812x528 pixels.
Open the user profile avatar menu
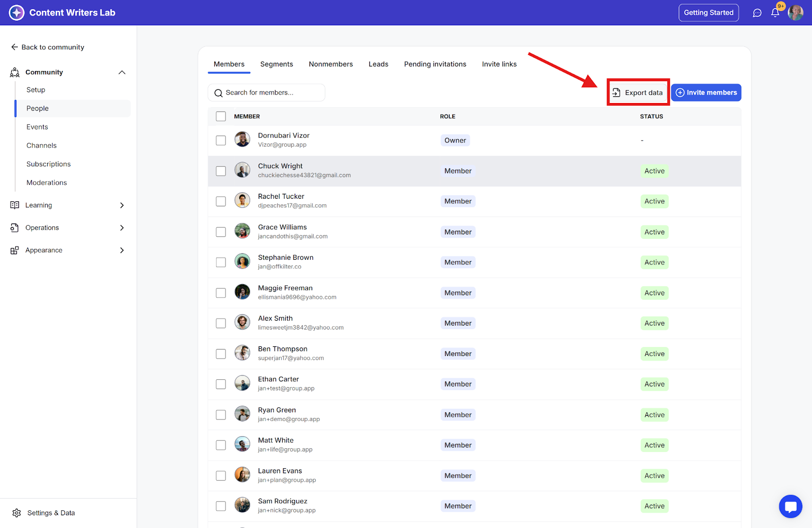[795, 13]
